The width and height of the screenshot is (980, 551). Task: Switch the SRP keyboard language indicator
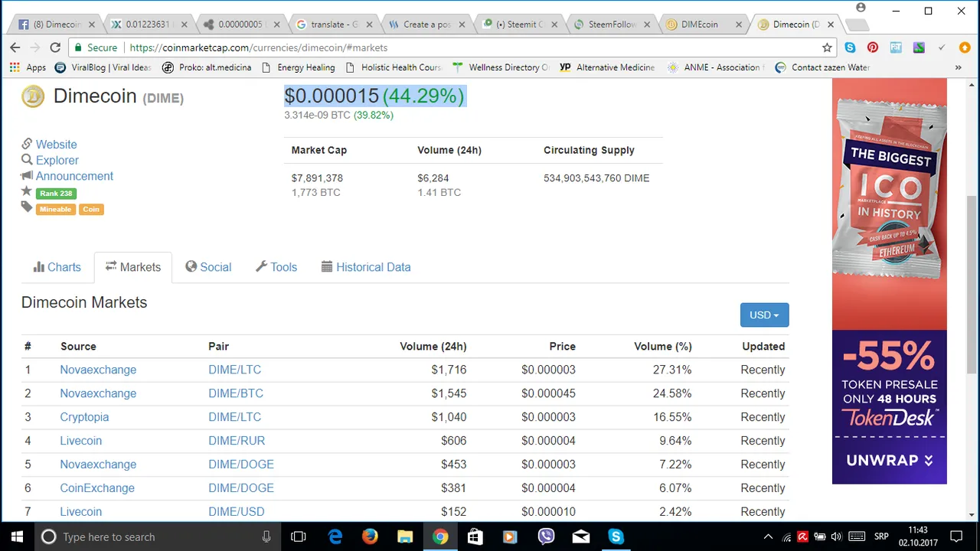click(x=881, y=536)
